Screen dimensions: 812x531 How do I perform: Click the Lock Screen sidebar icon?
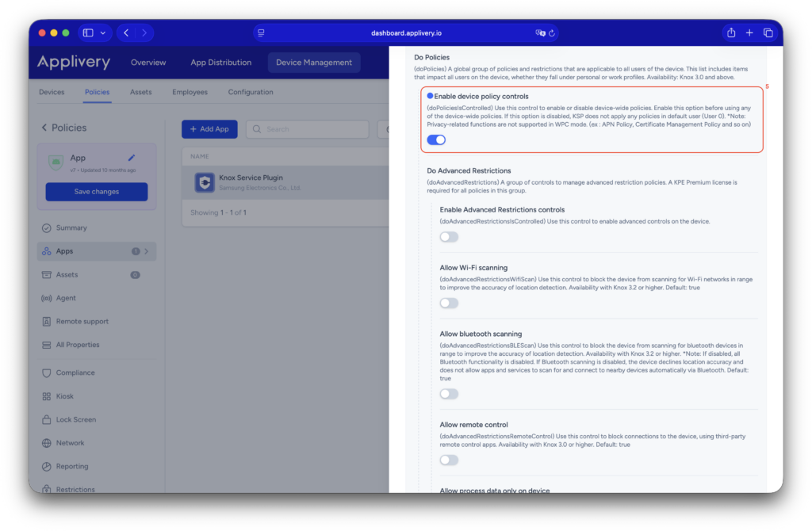[46, 419]
